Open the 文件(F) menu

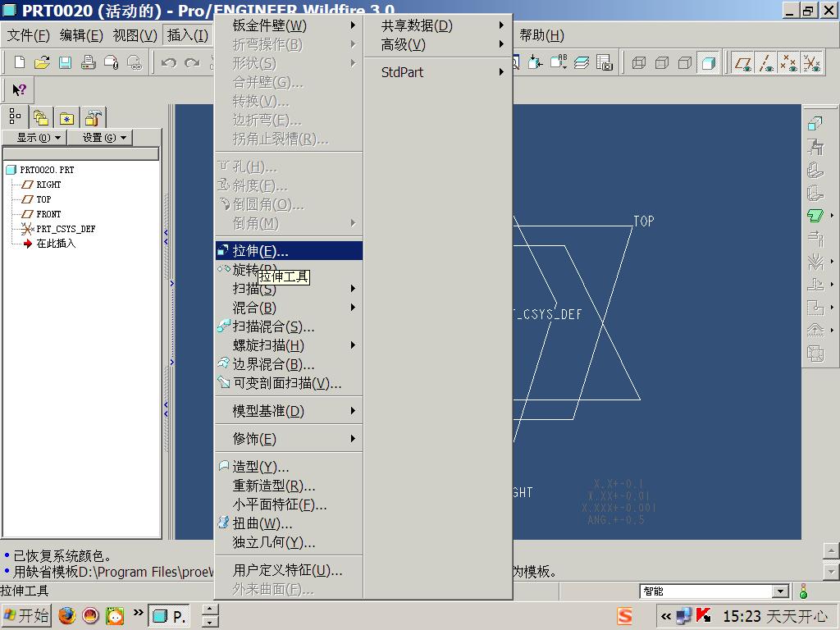click(x=28, y=35)
